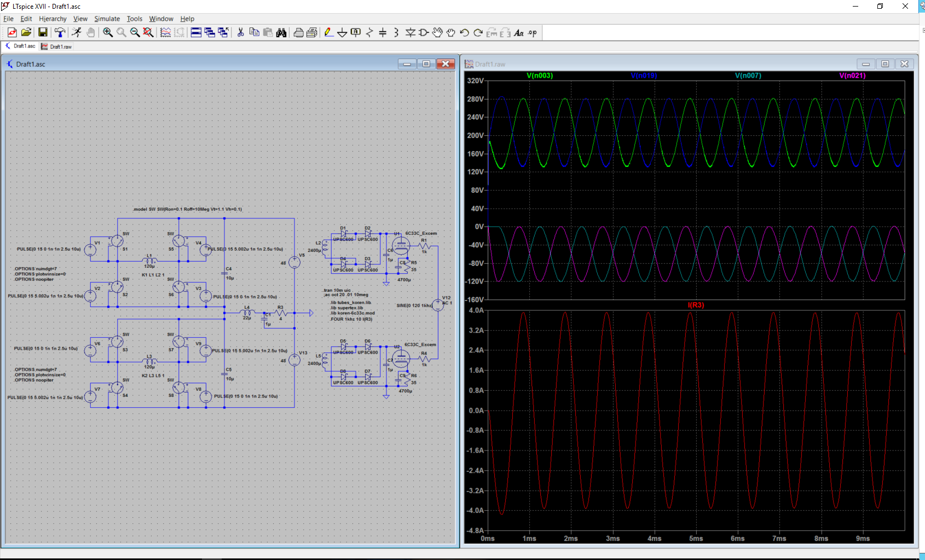Open print setup icon

(x=298, y=33)
